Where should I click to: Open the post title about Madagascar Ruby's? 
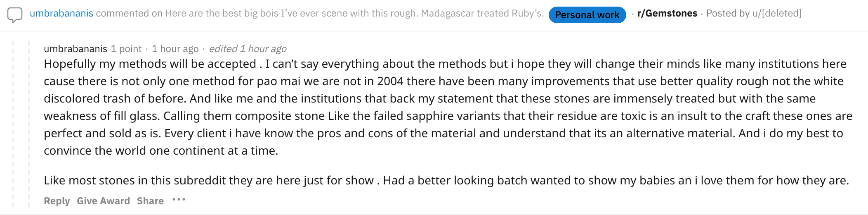click(354, 13)
